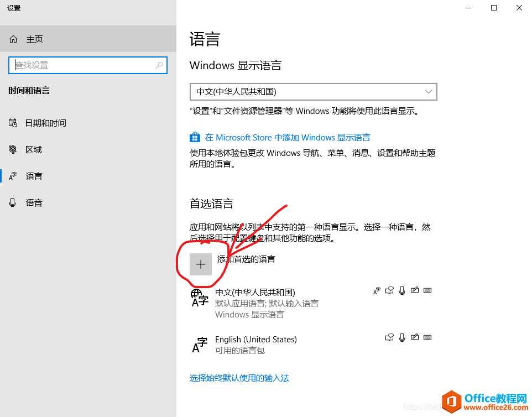Click the speech recognition microphone icon for 中文
Image resolution: width=532 pixels, height=417 pixels.
(402, 290)
